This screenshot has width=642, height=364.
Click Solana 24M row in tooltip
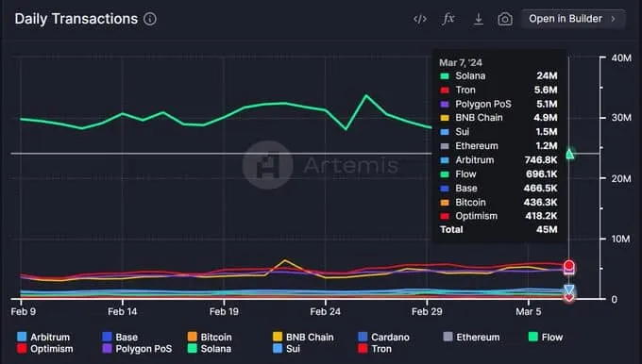(498, 76)
